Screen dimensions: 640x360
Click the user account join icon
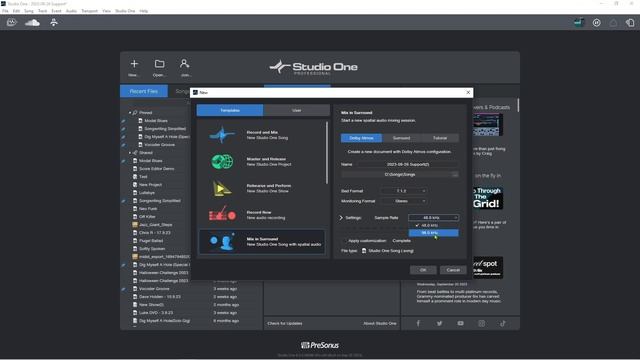point(184,64)
